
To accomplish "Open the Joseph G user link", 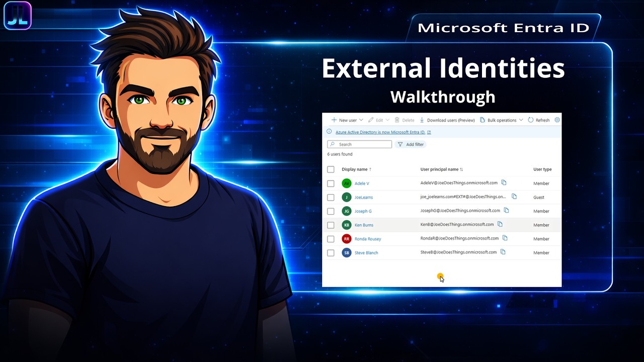I will click(363, 211).
